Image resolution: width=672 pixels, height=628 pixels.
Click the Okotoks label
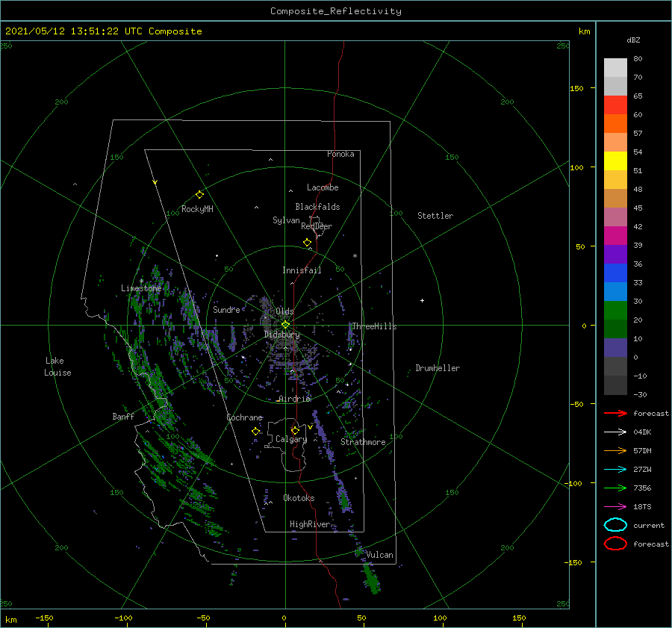pos(299,498)
